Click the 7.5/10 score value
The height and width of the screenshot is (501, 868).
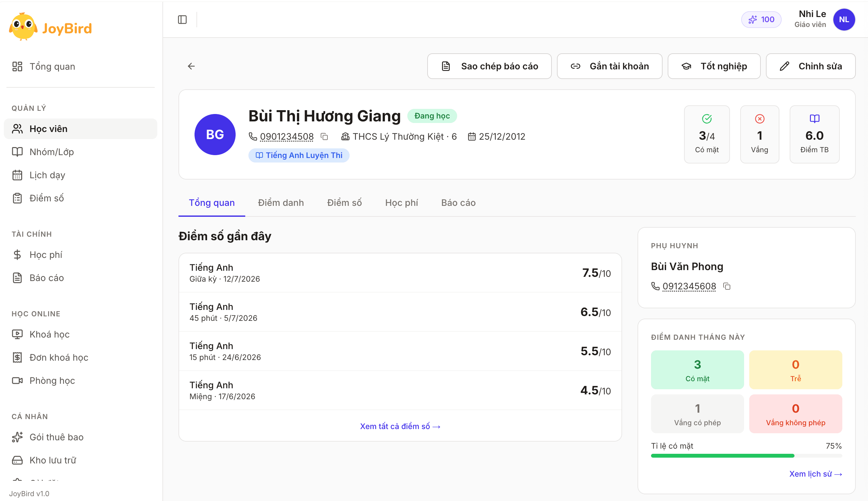[596, 273]
